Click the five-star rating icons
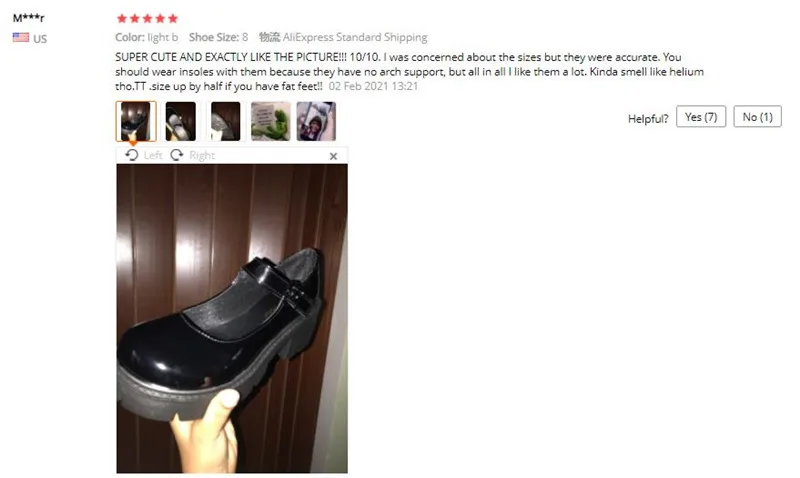Viewport: 800px width, 478px height. pyautogui.click(x=147, y=19)
